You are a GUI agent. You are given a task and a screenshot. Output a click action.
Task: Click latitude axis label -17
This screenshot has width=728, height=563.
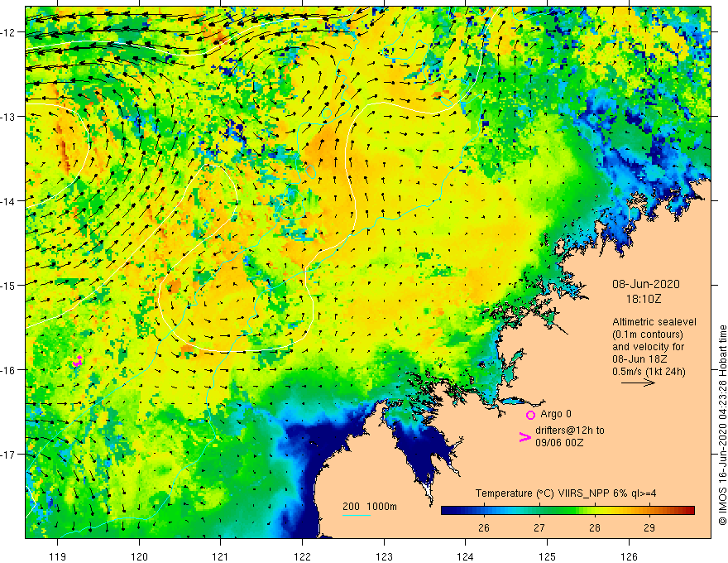(x=9, y=455)
